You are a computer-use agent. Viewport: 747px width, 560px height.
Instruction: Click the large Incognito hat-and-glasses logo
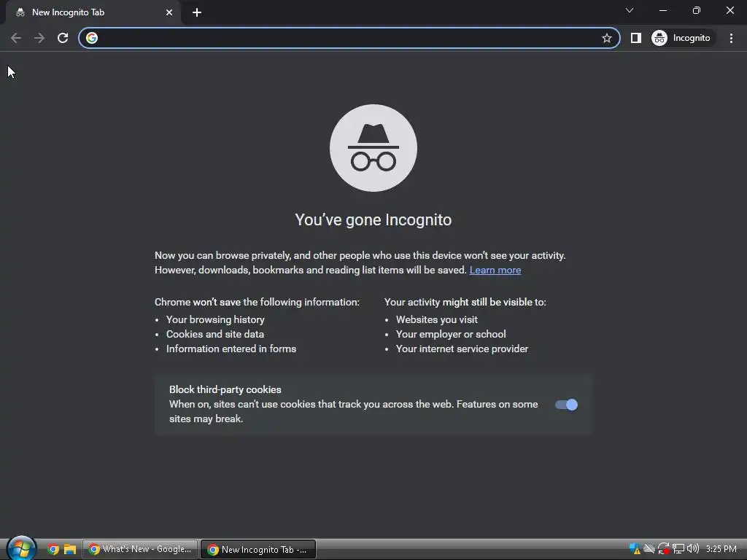click(373, 148)
